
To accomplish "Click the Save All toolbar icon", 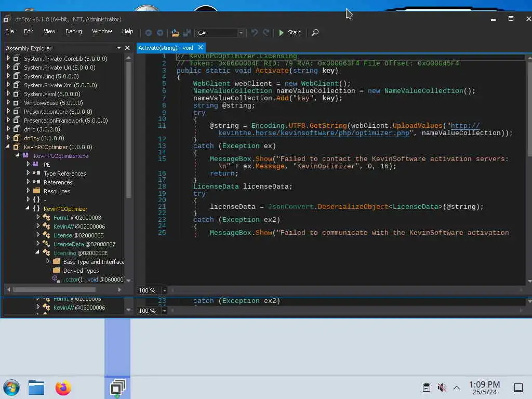I will (x=187, y=33).
